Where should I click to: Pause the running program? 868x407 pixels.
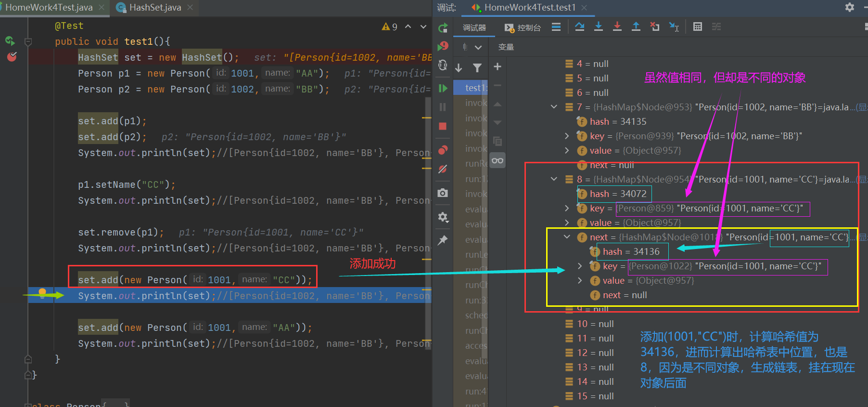pyautogui.click(x=443, y=107)
